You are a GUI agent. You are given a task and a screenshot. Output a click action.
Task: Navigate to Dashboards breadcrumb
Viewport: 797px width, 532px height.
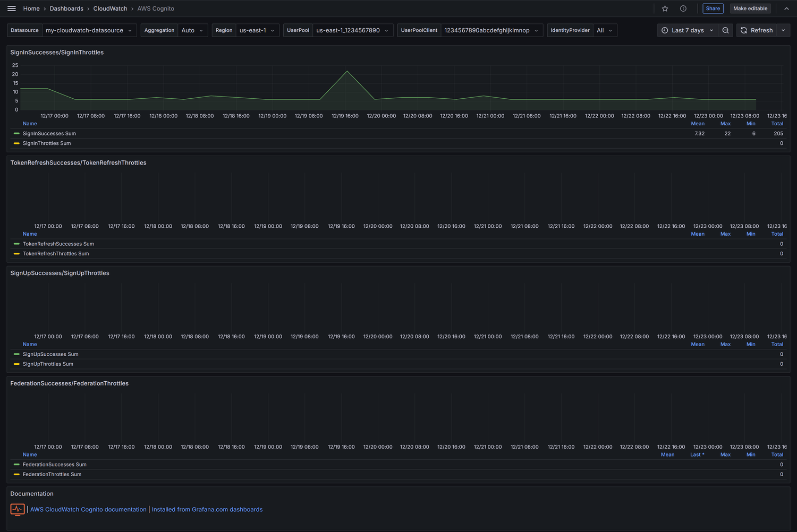pos(66,8)
